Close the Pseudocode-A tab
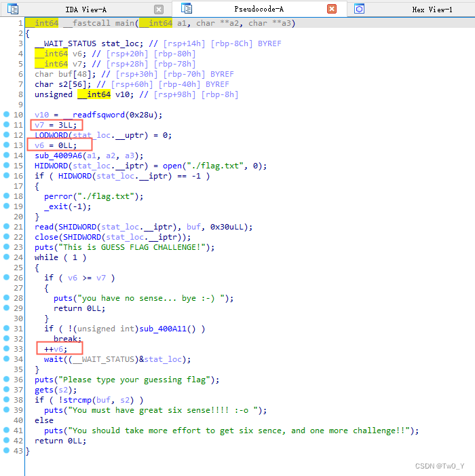This screenshot has height=476, width=475. pos(332,9)
